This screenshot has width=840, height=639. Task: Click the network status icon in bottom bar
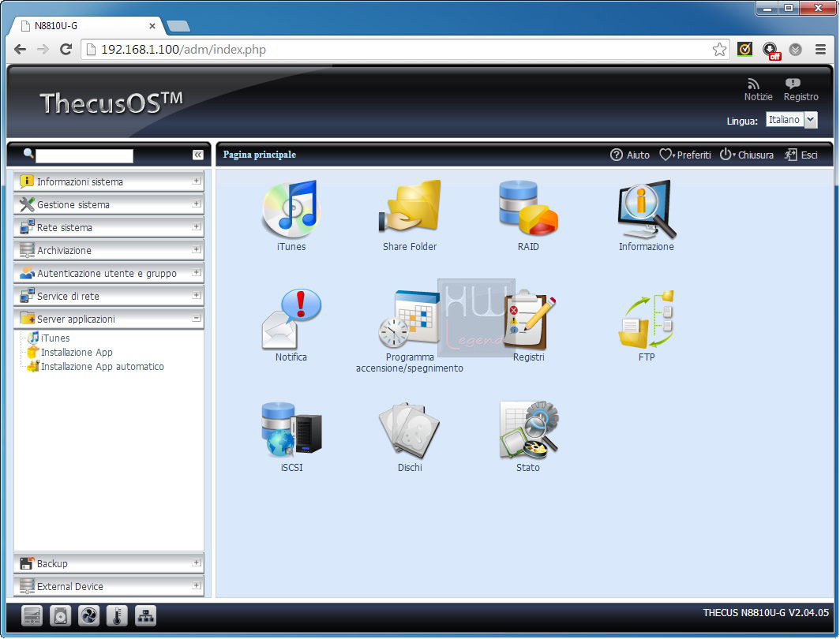click(x=146, y=616)
